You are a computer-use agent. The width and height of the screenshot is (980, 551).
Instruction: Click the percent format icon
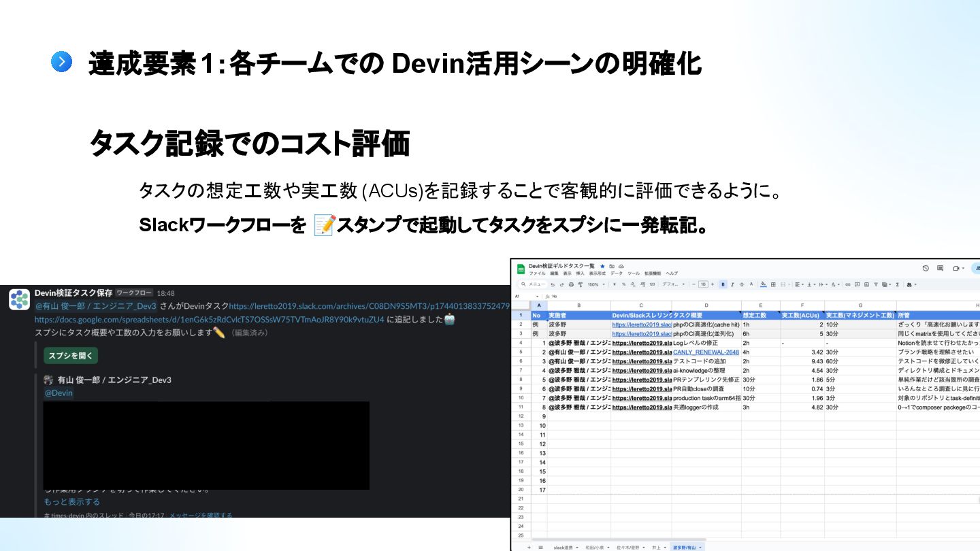[x=623, y=284]
